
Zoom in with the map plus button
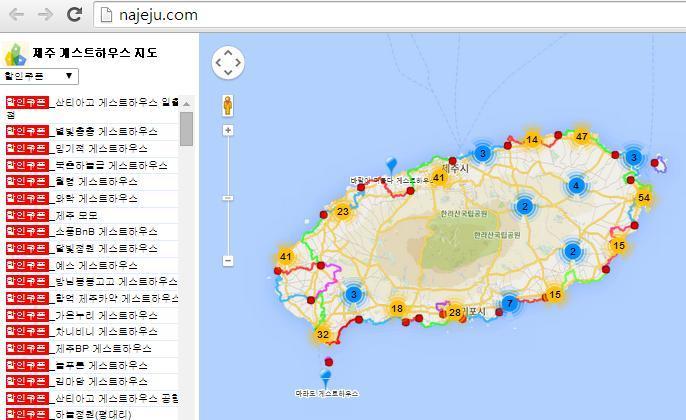coord(228,130)
